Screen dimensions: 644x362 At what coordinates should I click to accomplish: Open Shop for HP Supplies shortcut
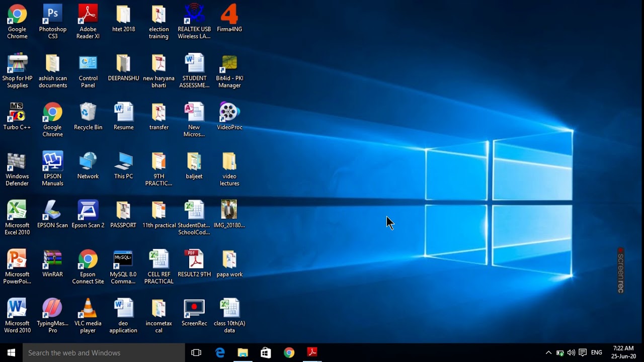17,70
